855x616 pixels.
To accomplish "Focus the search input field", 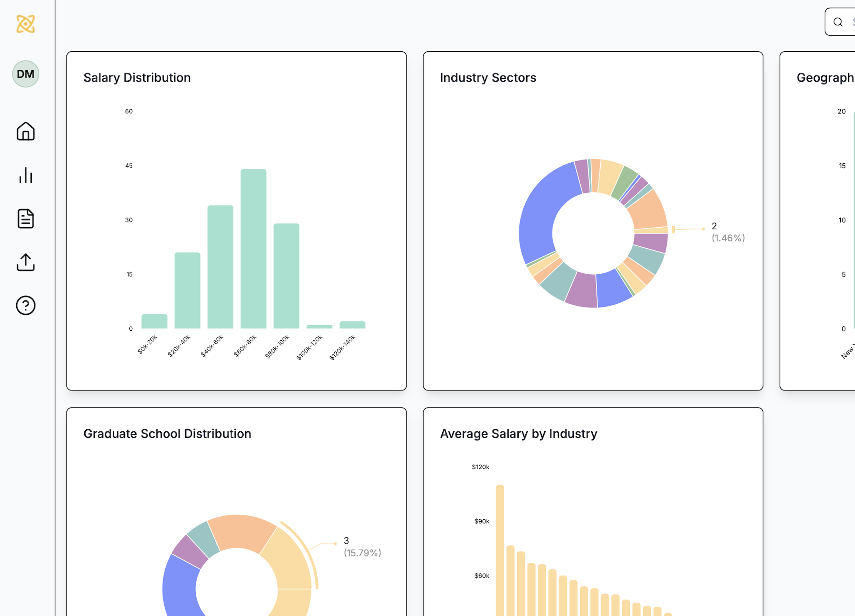I will 841,22.
